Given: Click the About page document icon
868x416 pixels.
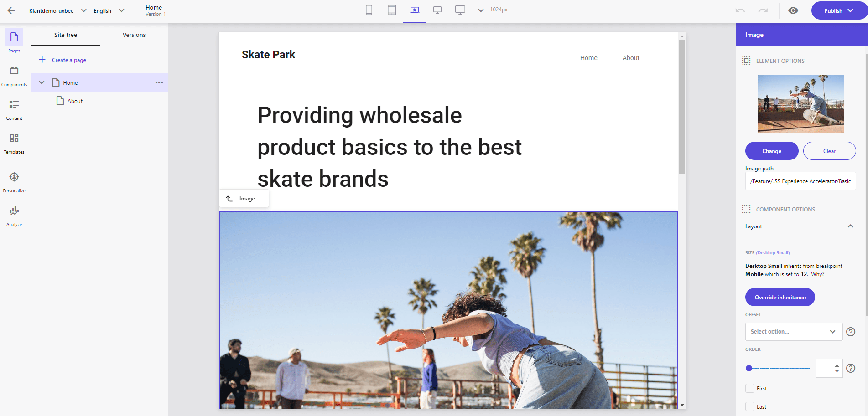Looking at the screenshot, I should click(60, 101).
